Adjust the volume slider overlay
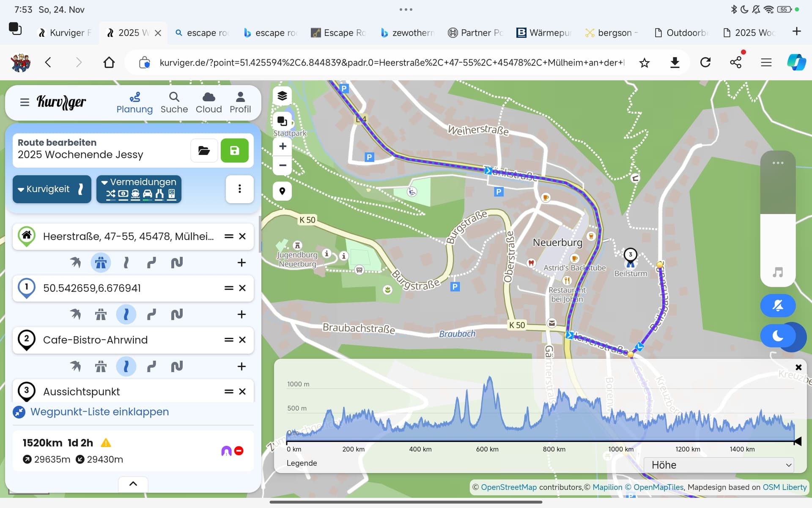 click(x=778, y=218)
